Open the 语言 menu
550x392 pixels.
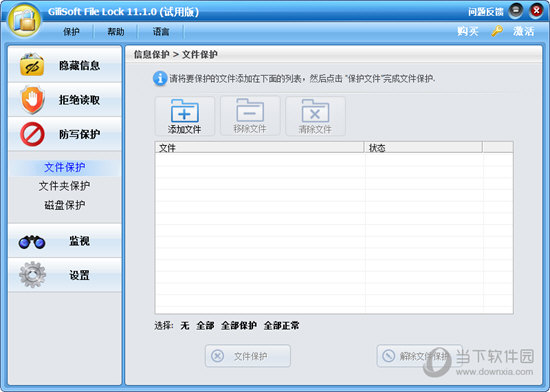(x=161, y=32)
